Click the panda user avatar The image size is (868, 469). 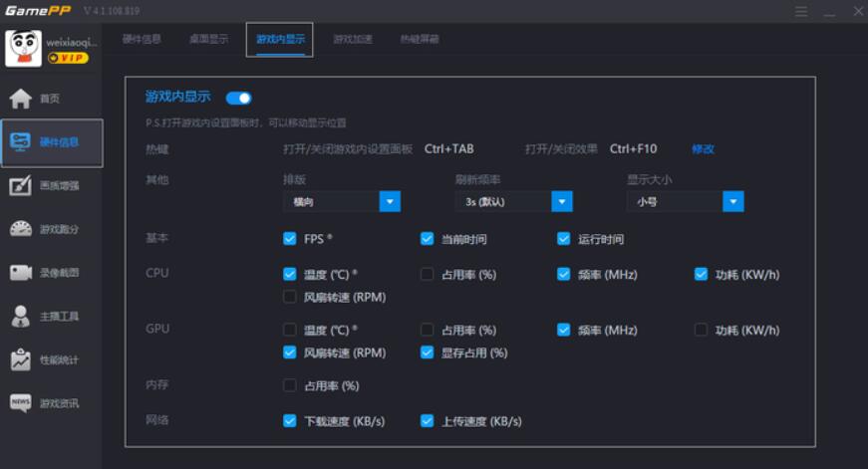pyautogui.click(x=23, y=48)
